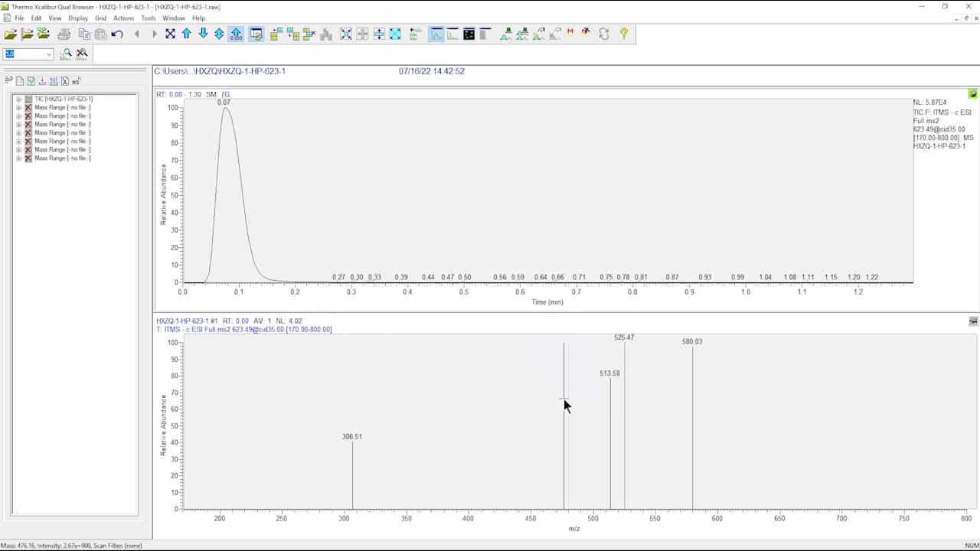Click the magnifier with X icon
Screen dimensions: 980x551
(82, 54)
